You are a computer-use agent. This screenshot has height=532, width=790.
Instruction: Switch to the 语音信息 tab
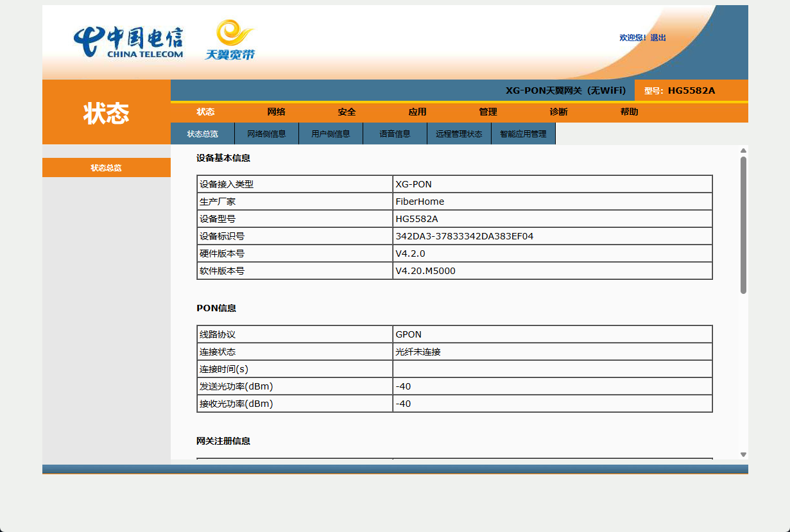click(x=395, y=133)
